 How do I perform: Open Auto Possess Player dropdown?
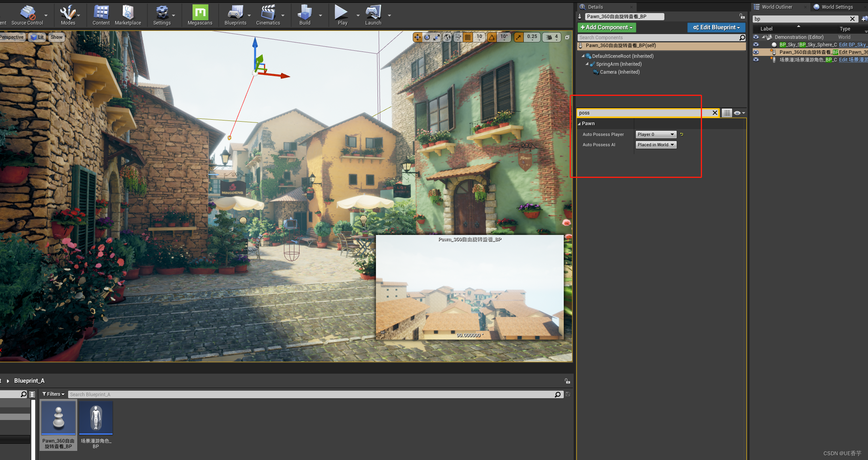[x=656, y=134]
